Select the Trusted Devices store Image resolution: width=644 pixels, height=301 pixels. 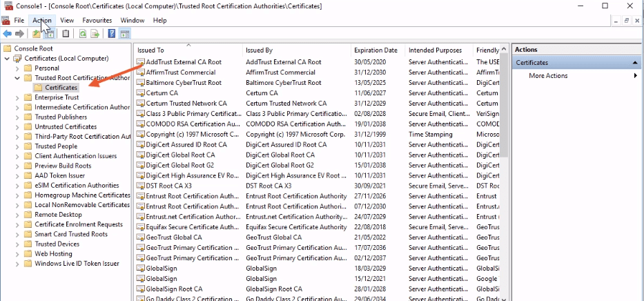coord(57,244)
